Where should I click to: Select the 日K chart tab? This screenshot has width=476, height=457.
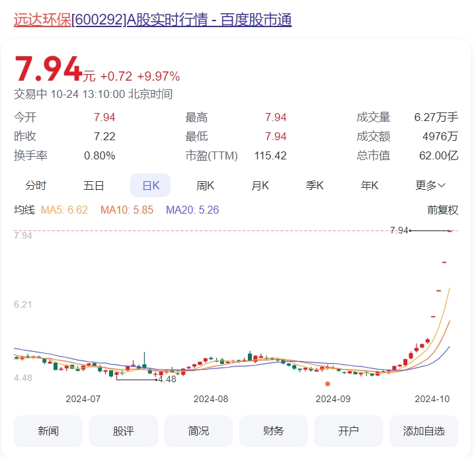click(151, 185)
